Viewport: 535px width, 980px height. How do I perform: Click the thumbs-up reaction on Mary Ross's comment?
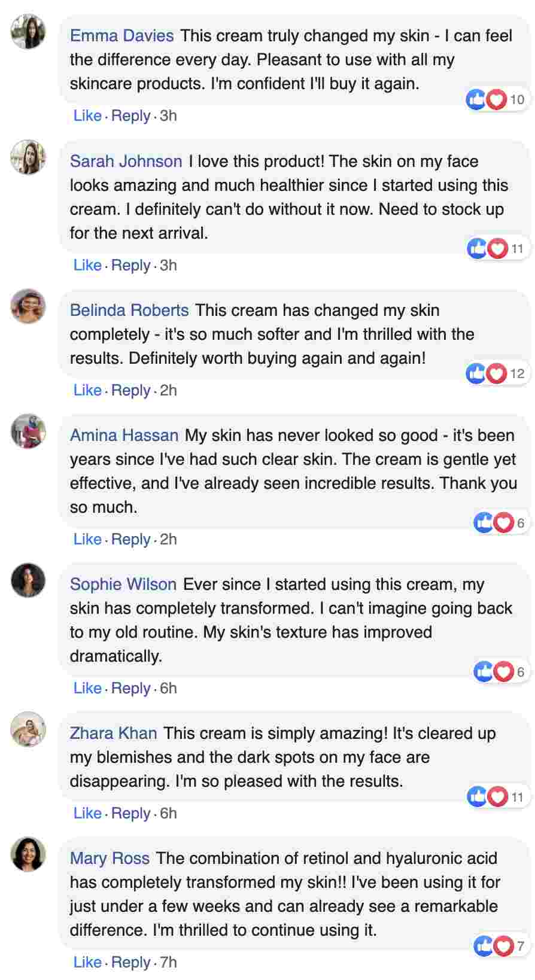click(x=484, y=945)
